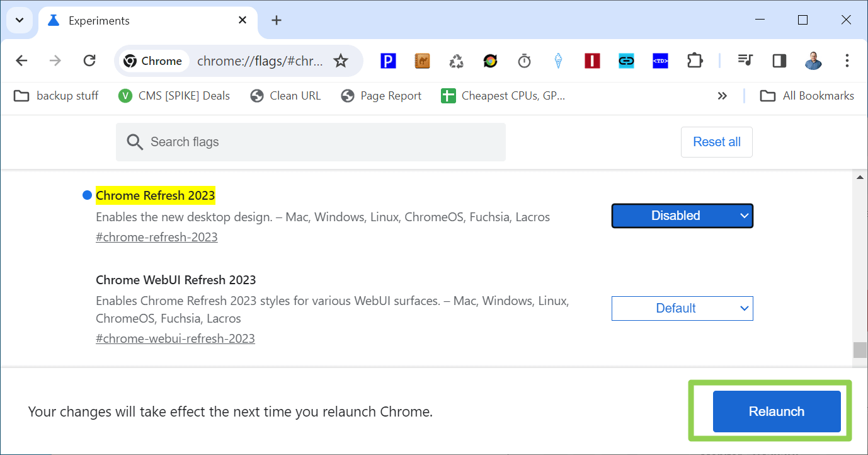Viewport: 868px width, 455px height.
Task: Expand the tab search chevron
Action: [20, 20]
